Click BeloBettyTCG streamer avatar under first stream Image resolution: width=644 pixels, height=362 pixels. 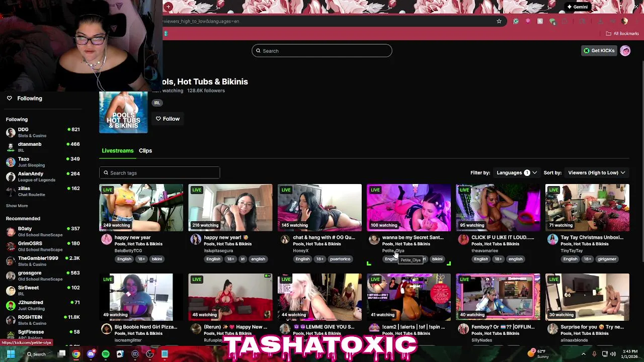pos(106,239)
